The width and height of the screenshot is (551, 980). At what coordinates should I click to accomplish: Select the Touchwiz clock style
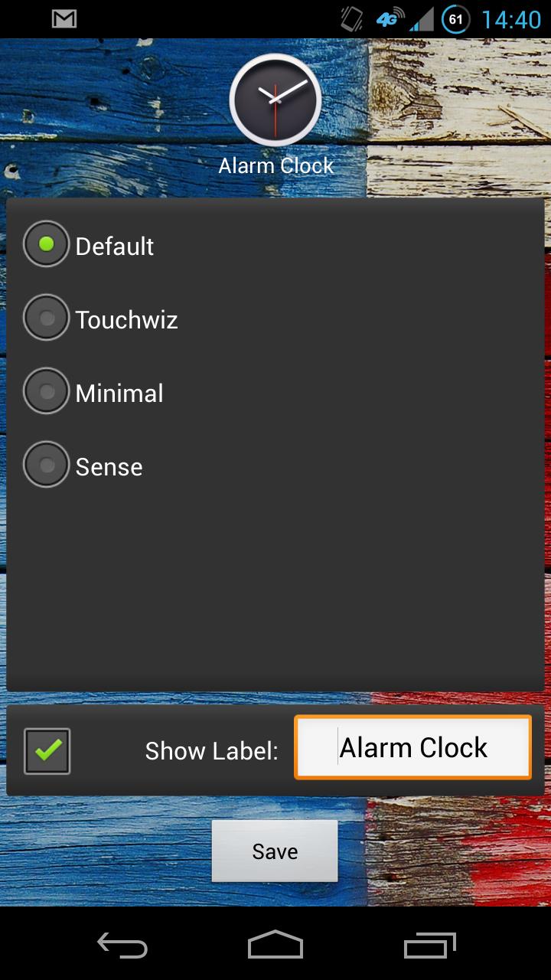click(46, 317)
